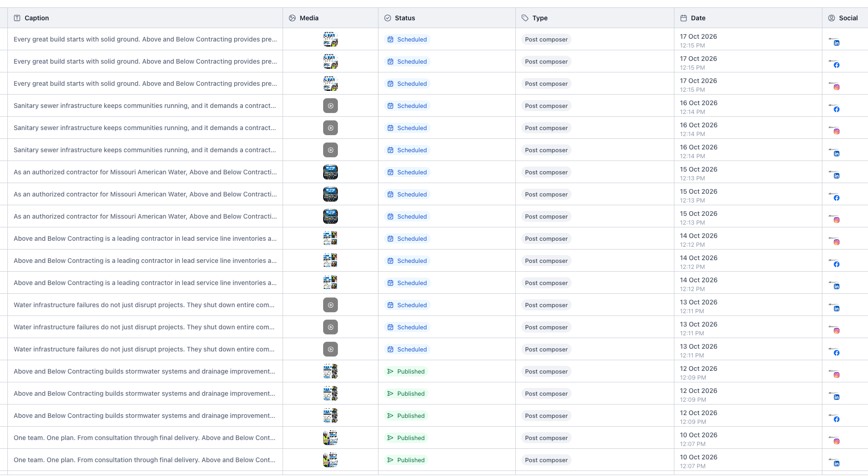Click Instagram icon on 17 Oct 'Every great build' row
This screenshot has height=476, width=868.
pyautogui.click(x=837, y=87)
